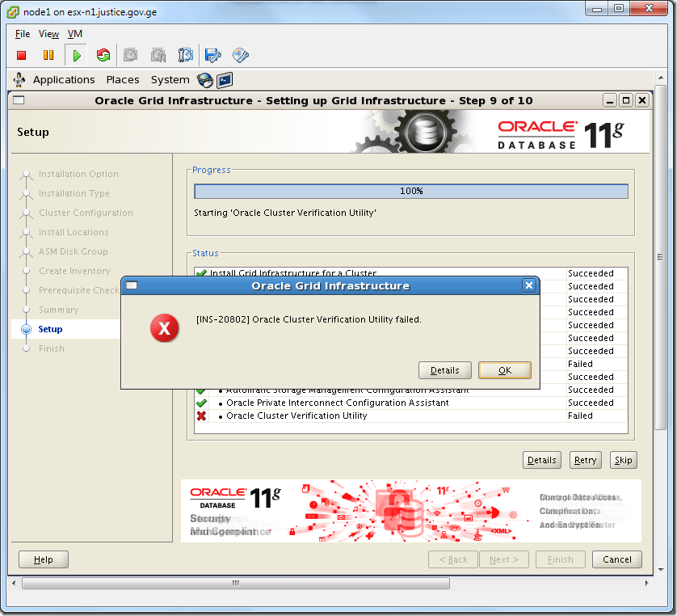Suspend the virtual machine with the pause icon
This screenshot has width=677, height=616.
[48, 54]
